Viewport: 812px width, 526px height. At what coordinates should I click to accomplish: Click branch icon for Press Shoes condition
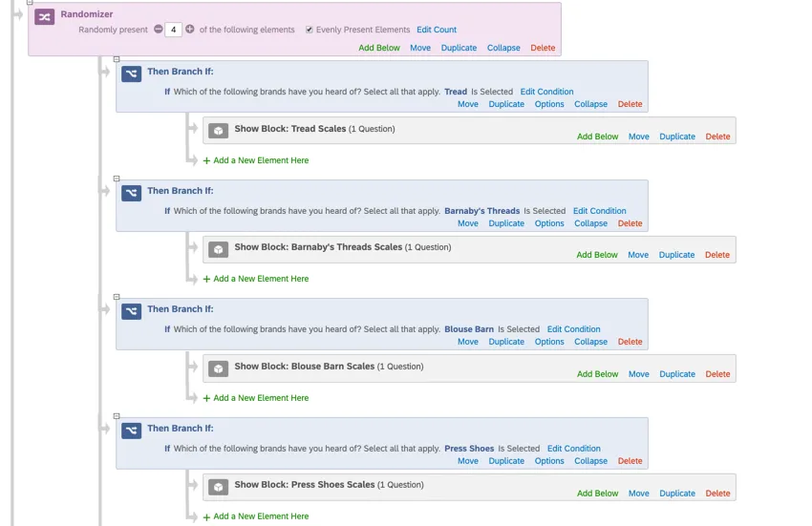pos(132,431)
